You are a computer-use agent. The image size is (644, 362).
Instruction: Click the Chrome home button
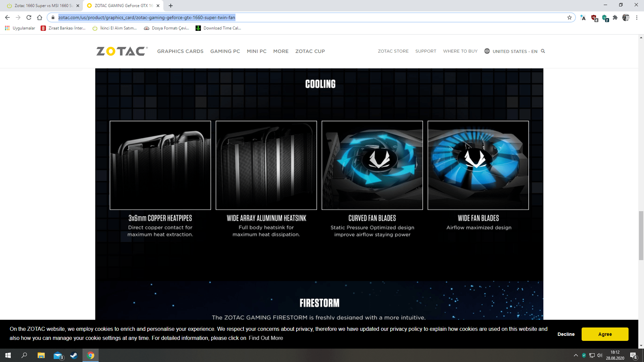(40, 17)
